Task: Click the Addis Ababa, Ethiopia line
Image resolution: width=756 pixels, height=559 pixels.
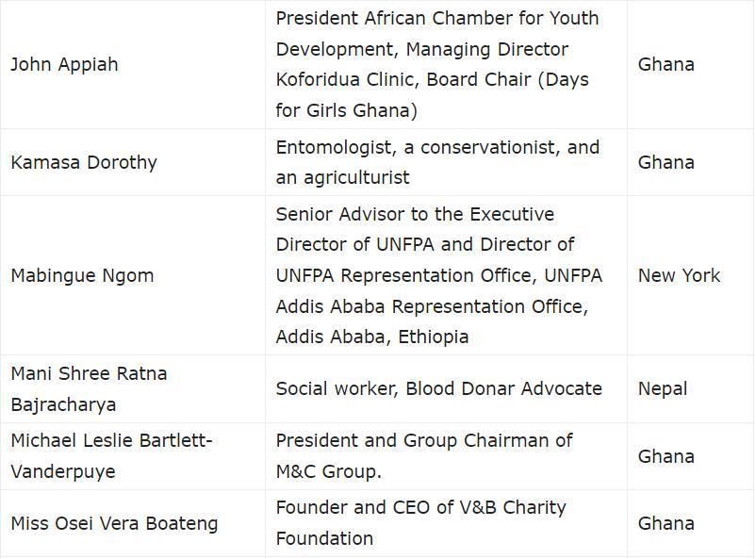Action: 372,337
